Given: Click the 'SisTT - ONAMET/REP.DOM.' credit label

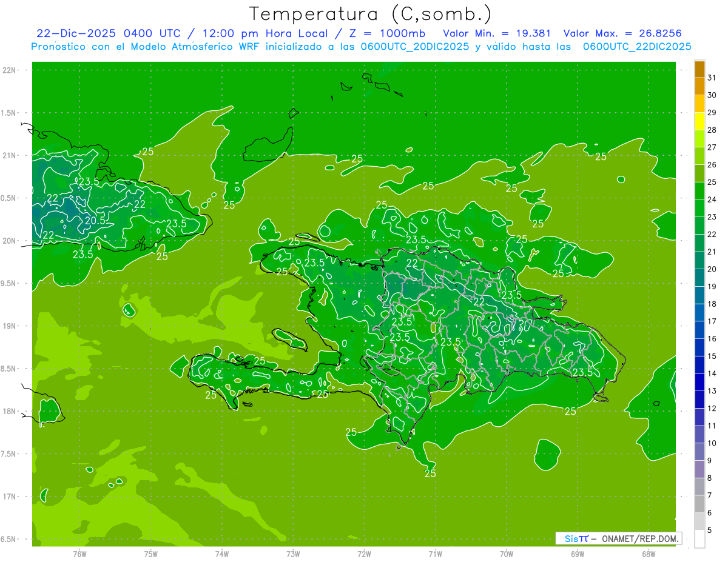Looking at the screenshot, I should [x=619, y=538].
